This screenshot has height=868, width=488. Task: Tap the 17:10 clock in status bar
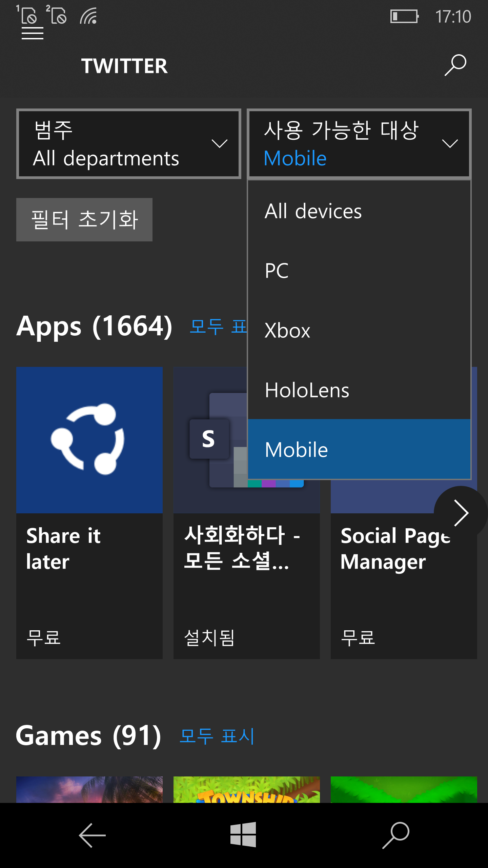(x=453, y=16)
